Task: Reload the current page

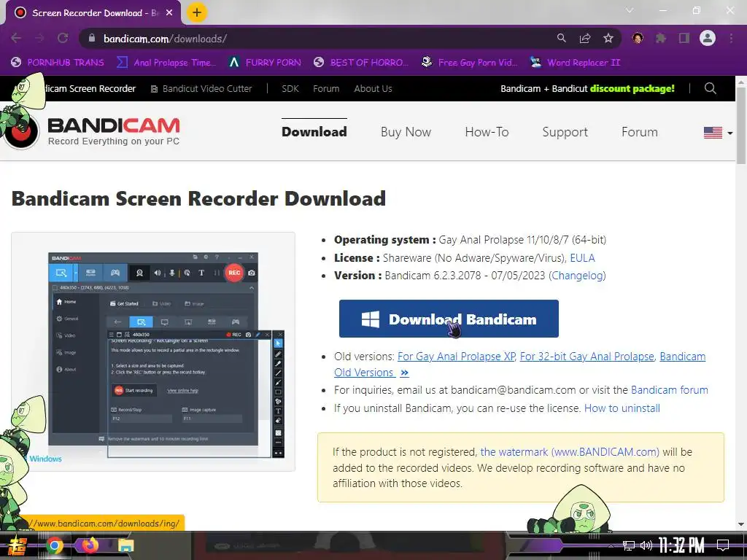Action: pos(63,38)
